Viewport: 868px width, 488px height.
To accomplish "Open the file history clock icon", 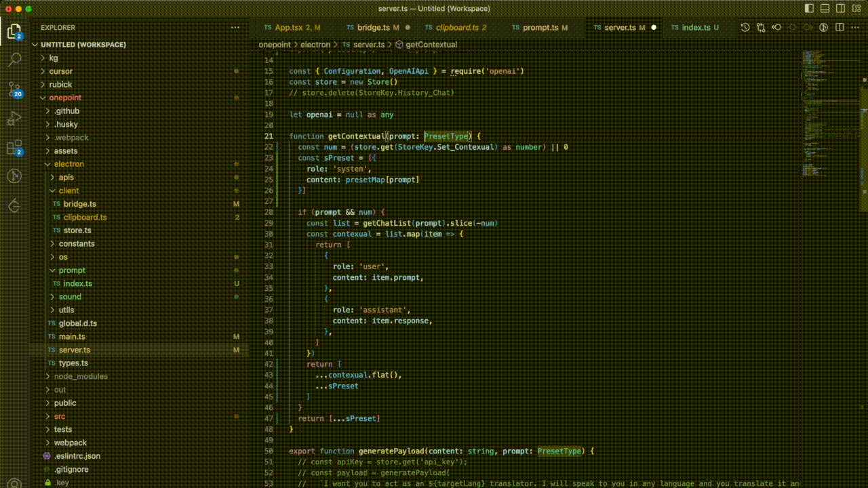I will (x=745, y=28).
